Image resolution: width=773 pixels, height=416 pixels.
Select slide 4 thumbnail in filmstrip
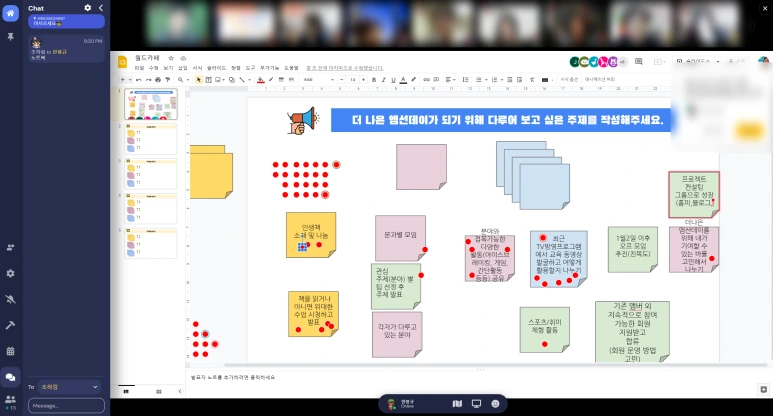click(151, 209)
